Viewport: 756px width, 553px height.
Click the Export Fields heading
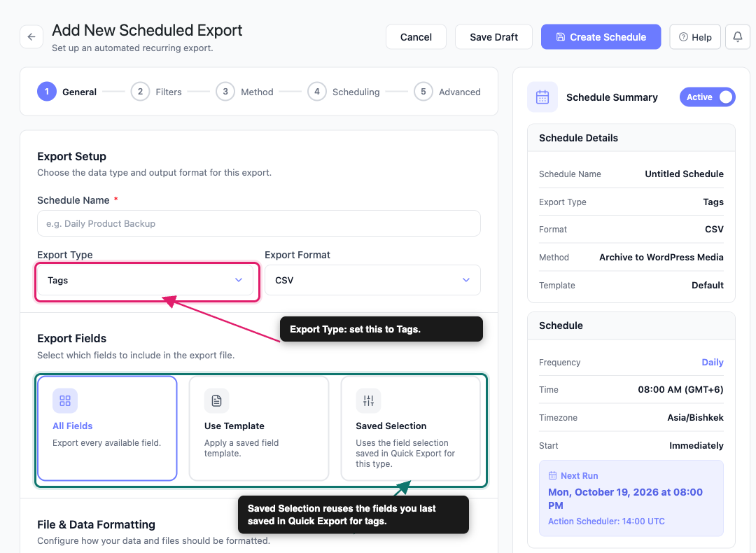[x=72, y=339]
